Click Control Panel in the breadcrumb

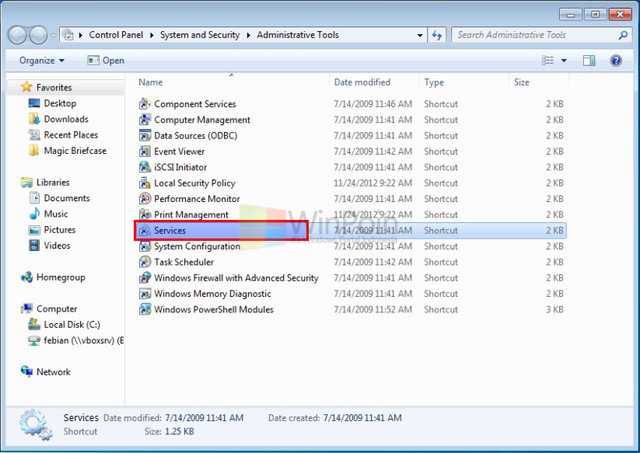[116, 35]
